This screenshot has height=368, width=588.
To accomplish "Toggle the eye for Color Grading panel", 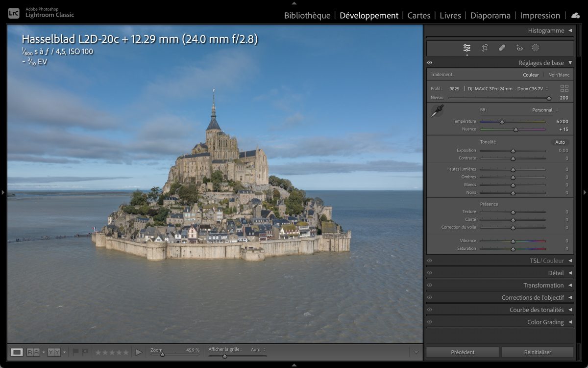I will (x=430, y=322).
